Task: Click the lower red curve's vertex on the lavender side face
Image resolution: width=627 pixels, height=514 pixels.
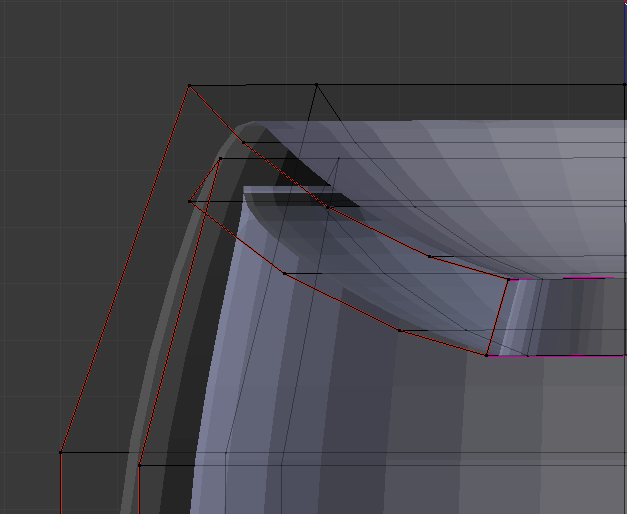Action: point(284,272)
